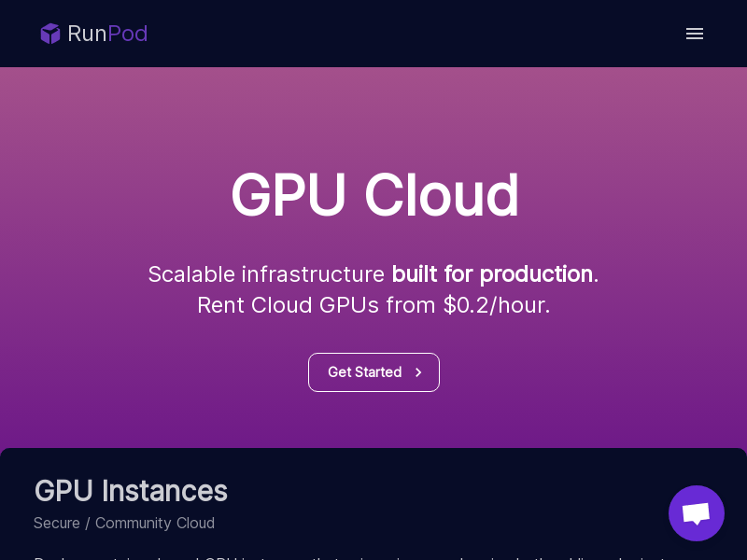The image size is (747, 560).
Task: Click "Rent Cloud GPUs from" tagline line
Action: [x=317, y=305]
